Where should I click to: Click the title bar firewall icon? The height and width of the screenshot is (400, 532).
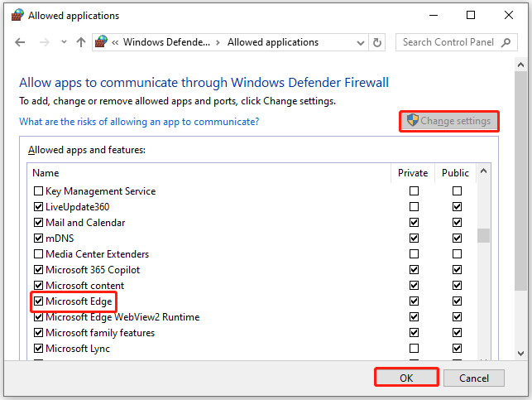coord(17,15)
